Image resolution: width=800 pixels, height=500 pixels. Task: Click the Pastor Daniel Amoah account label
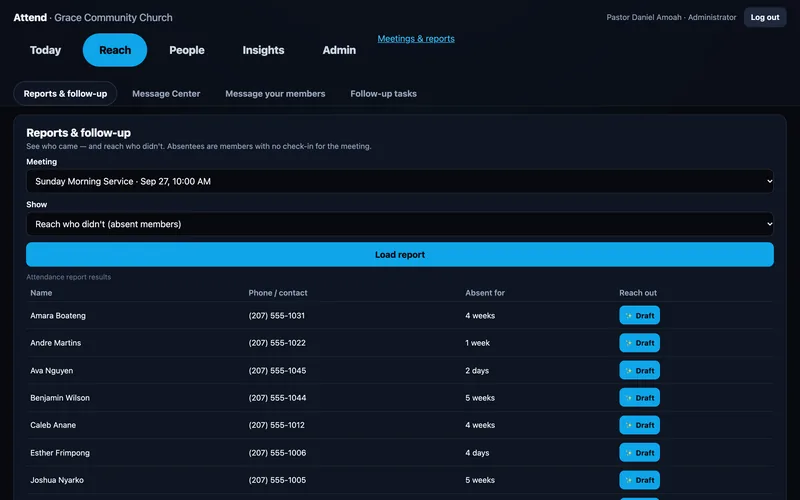point(671,17)
